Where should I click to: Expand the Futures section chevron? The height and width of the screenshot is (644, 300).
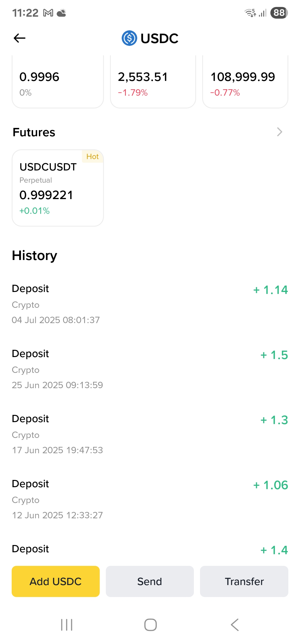point(280,132)
